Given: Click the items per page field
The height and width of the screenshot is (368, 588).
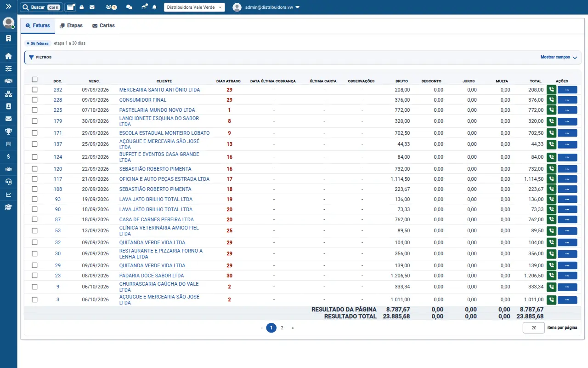Looking at the screenshot, I should 534,328.
